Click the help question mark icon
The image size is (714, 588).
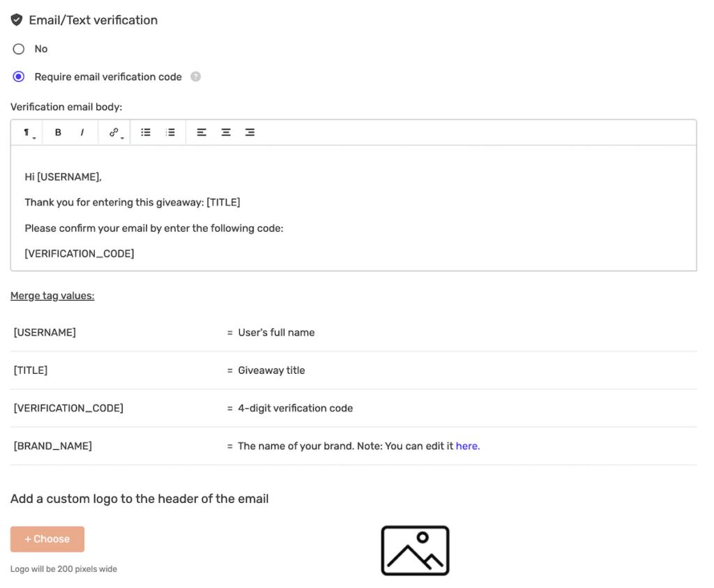click(x=196, y=77)
